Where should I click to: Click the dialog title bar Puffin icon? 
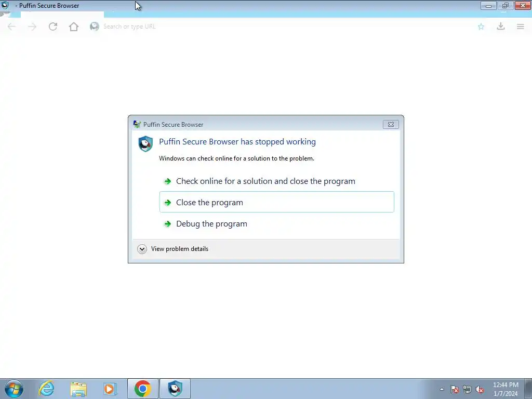pyautogui.click(x=137, y=124)
